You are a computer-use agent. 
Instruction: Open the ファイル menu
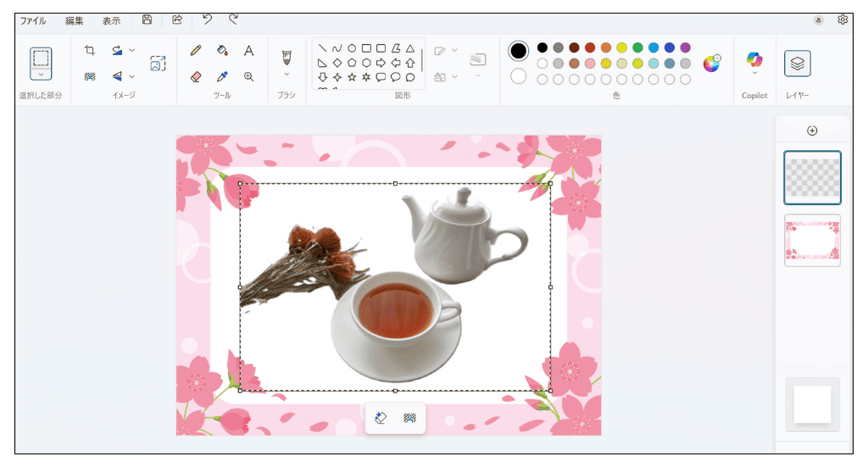(33, 21)
